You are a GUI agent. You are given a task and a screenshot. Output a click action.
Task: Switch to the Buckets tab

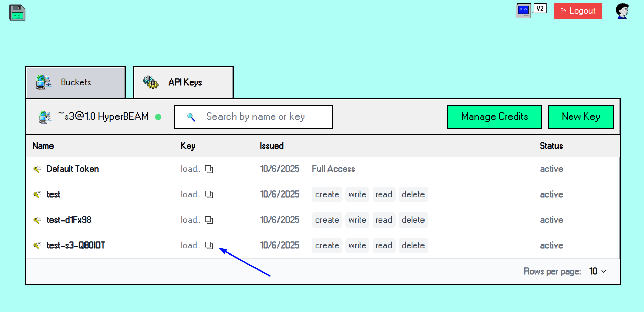coord(76,82)
